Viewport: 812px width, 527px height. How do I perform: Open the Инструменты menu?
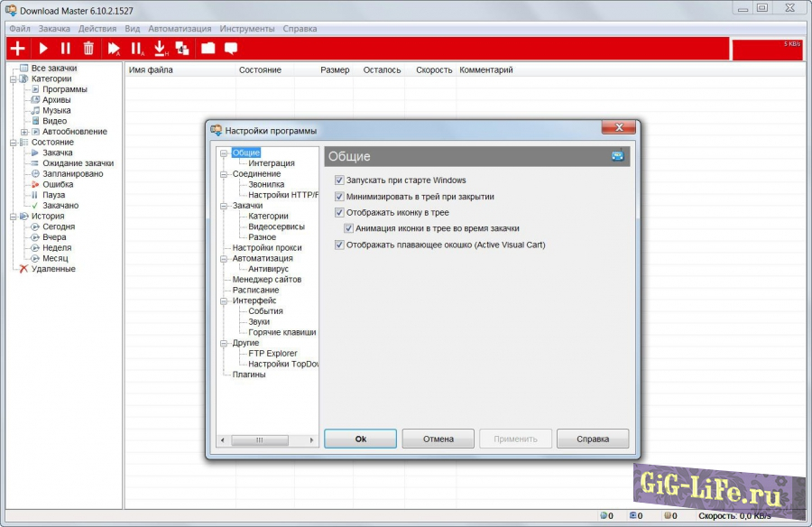coord(247,28)
